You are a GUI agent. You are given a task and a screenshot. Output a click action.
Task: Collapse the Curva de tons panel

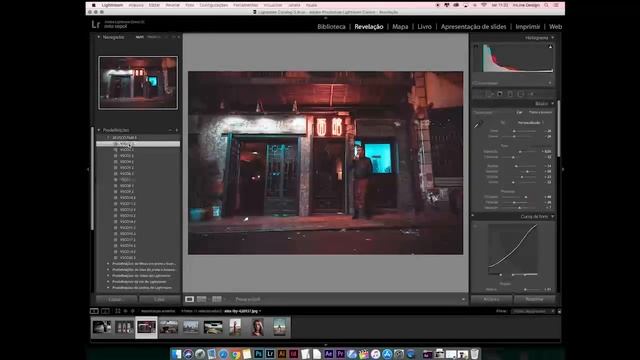(x=553, y=217)
